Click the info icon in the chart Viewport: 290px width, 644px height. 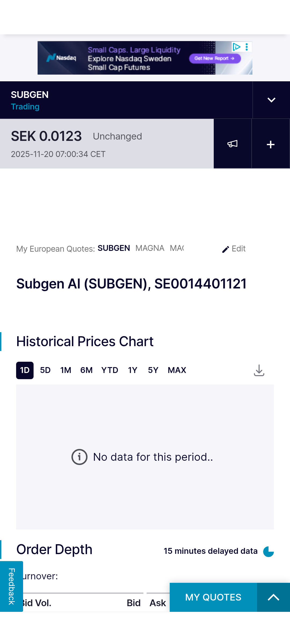pos(79,457)
